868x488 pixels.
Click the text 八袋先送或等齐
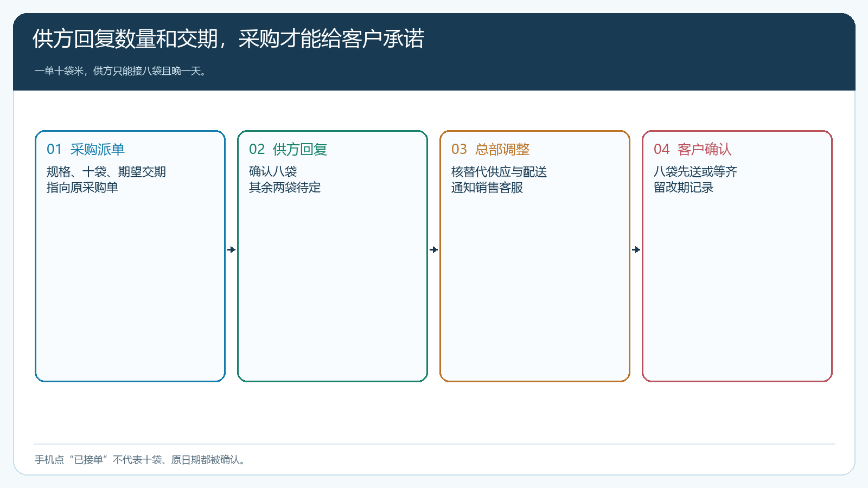[x=695, y=172]
